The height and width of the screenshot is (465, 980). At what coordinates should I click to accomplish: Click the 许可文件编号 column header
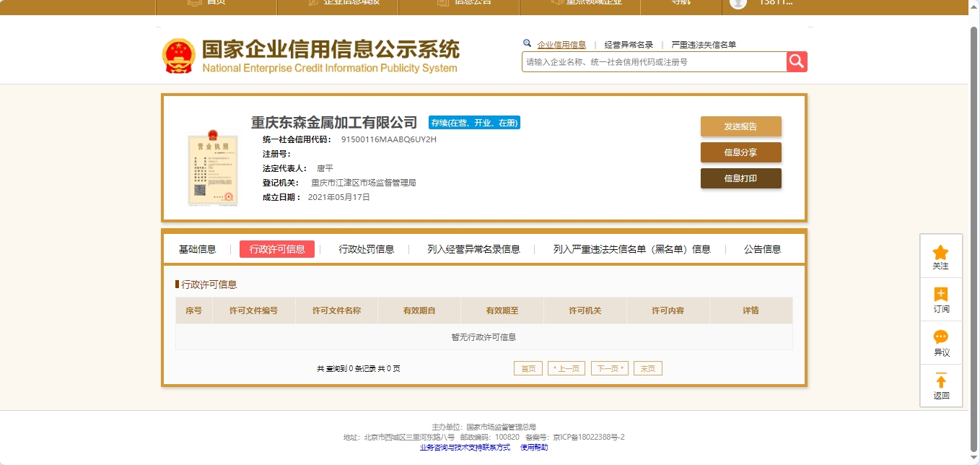pyautogui.click(x=253, y=310)
